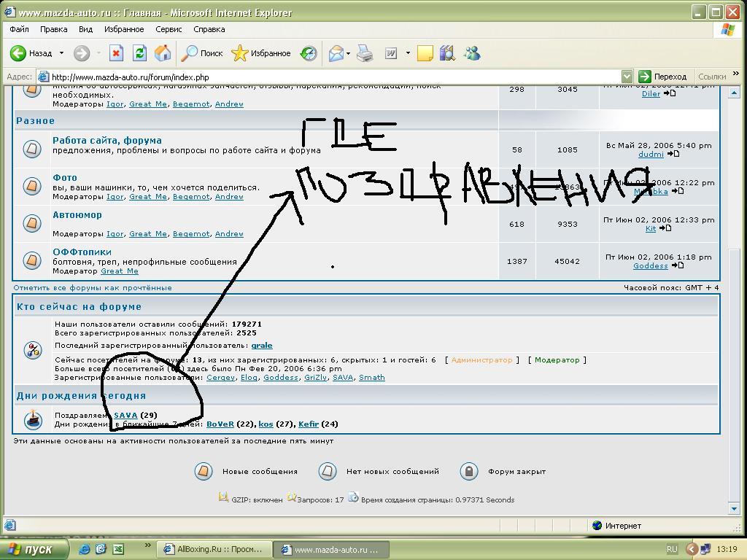The width and height of the screenshot is (747, 560).
Task: Expand the Ссылки links chevron
Action: click(736, 74)
